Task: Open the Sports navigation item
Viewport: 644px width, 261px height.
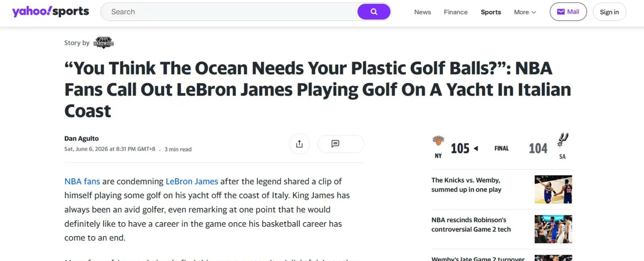Action: point(491,12)
